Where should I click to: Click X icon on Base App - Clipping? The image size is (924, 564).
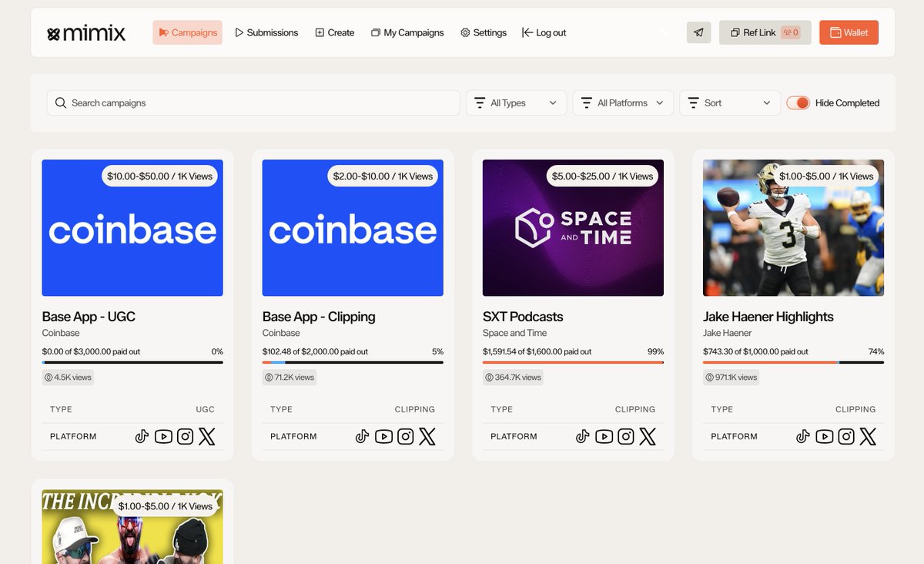coord(427,437)
